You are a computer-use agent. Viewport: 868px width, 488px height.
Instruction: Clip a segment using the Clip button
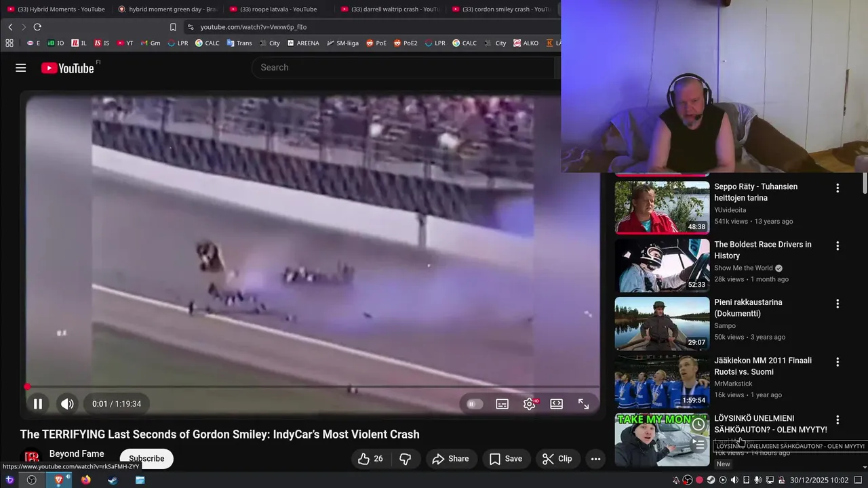(557, 459)
